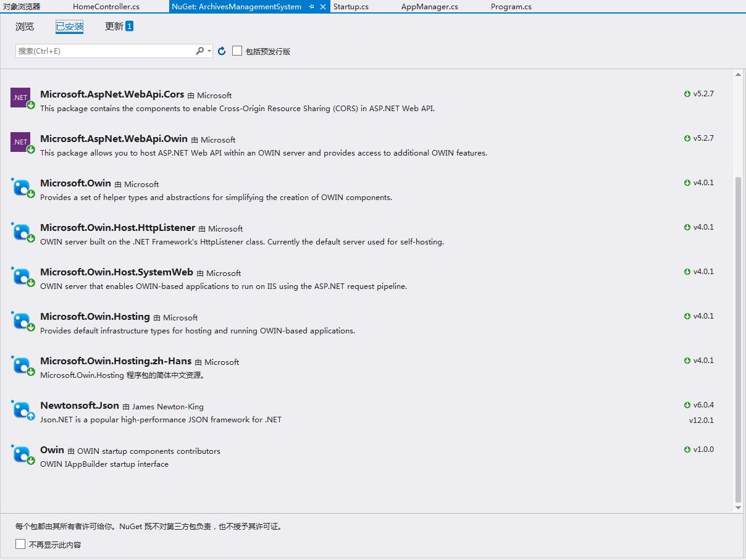The image size is (746, 560).
Task: Open the Startup.cs document tab
Action: 351,7
